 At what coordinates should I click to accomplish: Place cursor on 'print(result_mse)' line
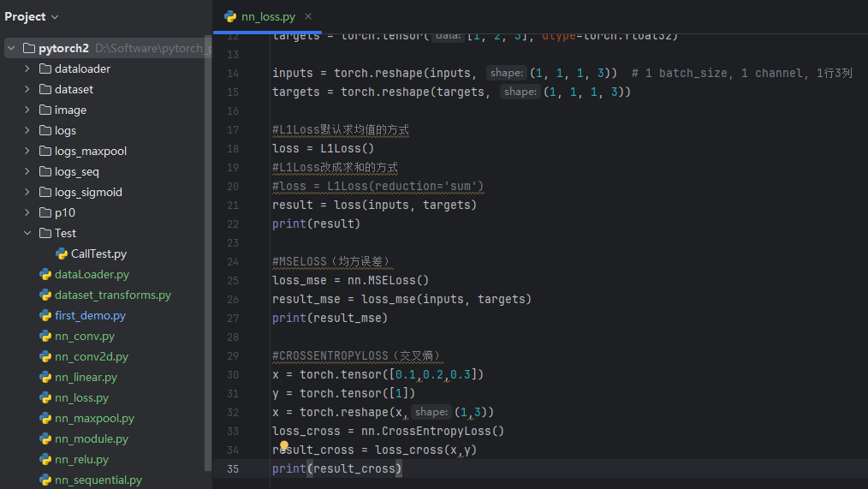pyautogui.click(x=330, y=318)
